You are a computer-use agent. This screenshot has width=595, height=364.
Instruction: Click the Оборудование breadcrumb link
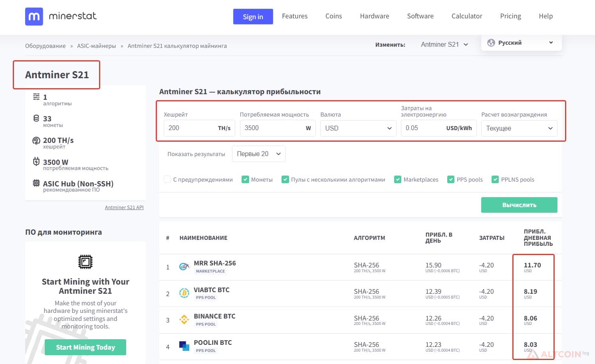(x=46, y=46)
